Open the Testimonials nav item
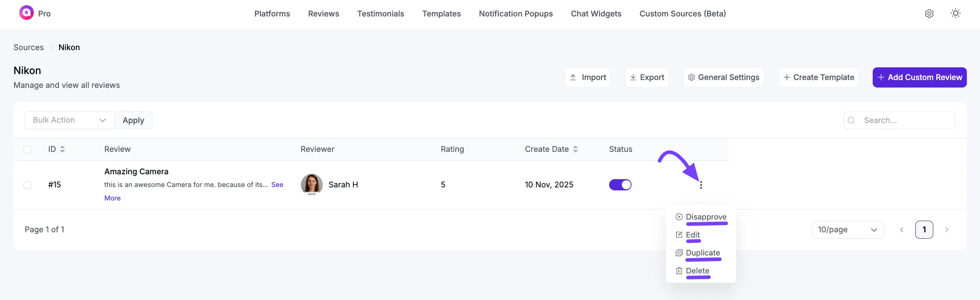The width and height of the screenshot is (980, 300). 380,14
